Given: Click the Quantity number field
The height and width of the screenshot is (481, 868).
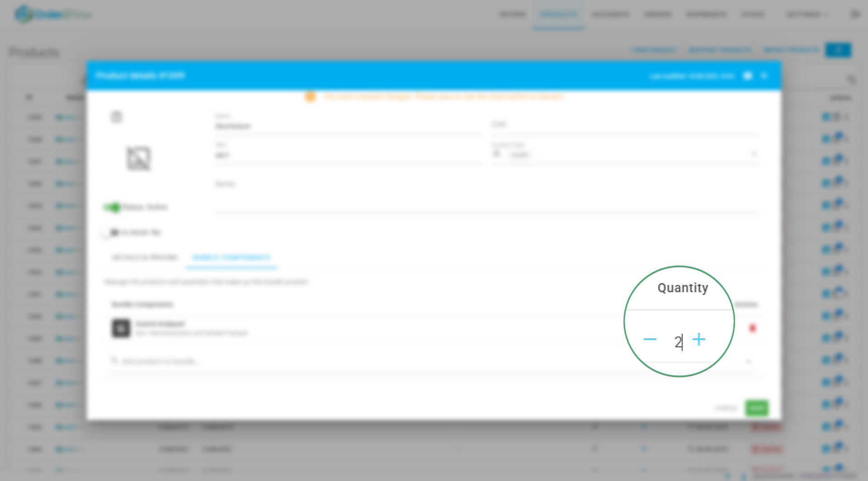Looking at the screenshot, I should click(677, 342).
